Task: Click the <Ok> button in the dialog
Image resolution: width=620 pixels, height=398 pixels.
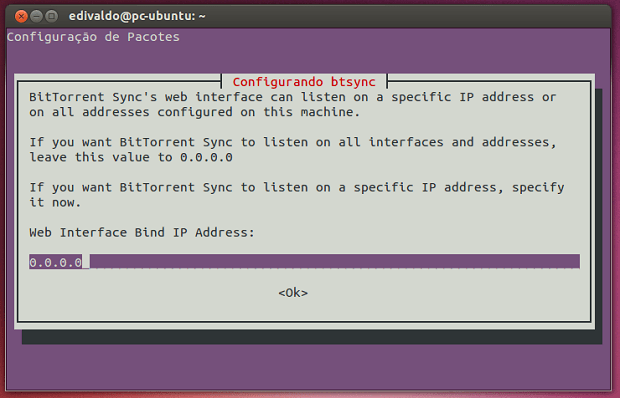Action: 293,293
